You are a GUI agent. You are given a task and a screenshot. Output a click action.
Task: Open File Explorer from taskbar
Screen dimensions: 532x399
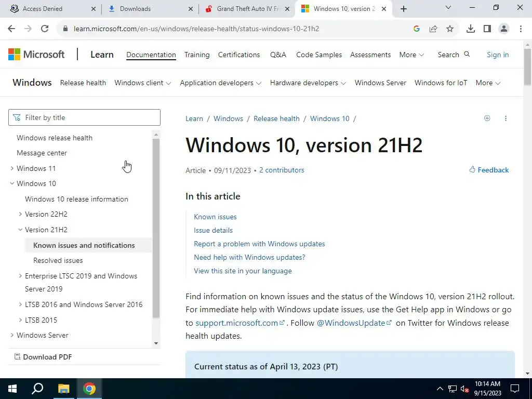coord(63,389)
